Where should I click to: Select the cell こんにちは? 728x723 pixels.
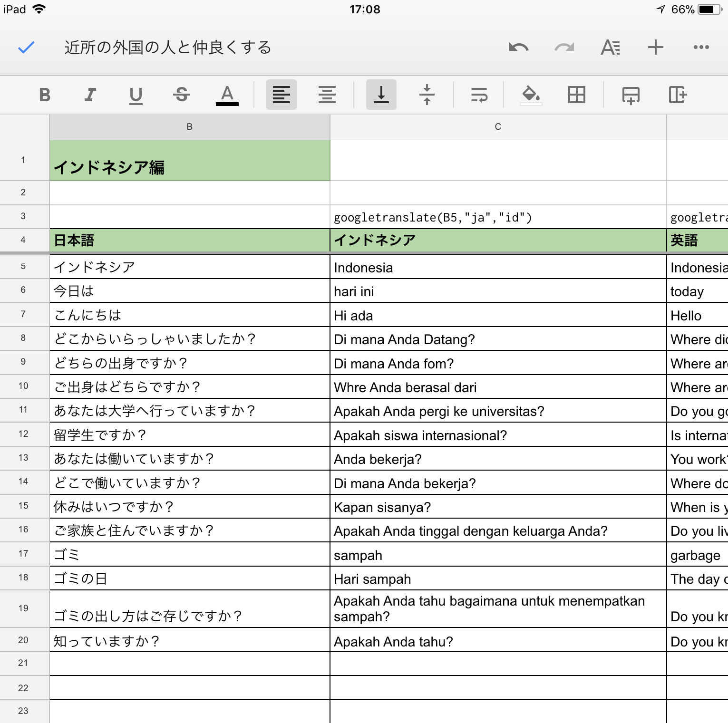190,315
